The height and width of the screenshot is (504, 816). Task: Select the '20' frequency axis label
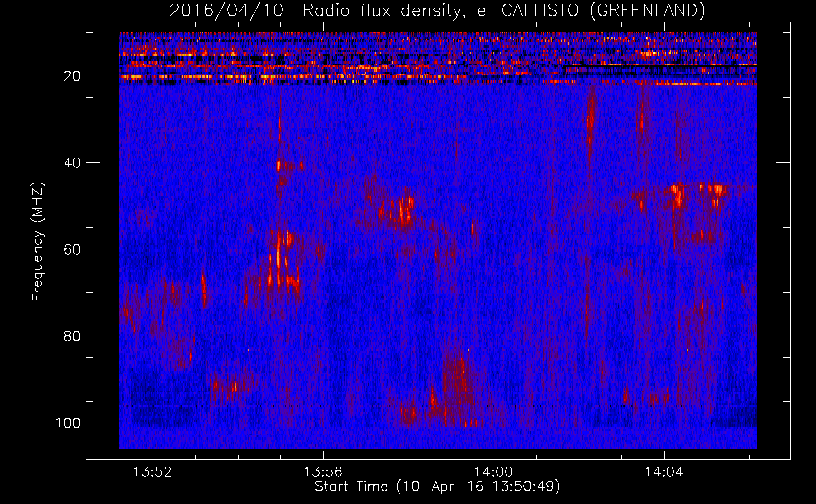tap(72, 76)
